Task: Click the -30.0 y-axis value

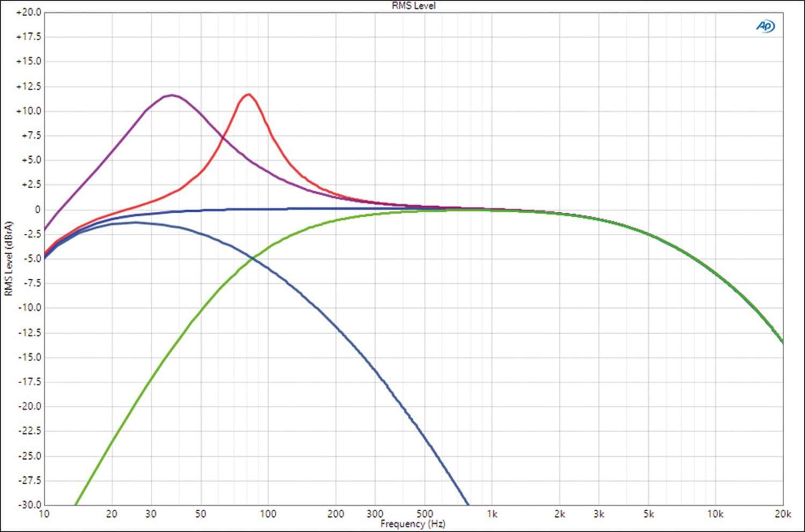Action: point(30,505)
